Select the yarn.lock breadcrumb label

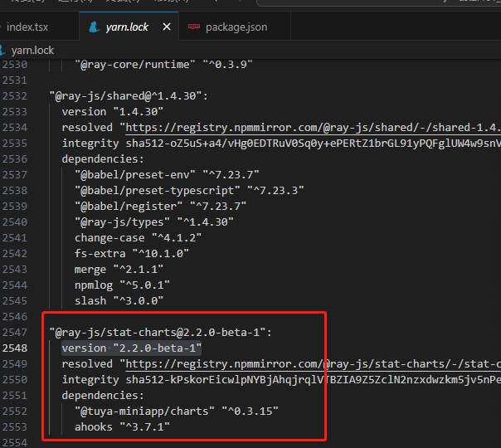(32, 50)
